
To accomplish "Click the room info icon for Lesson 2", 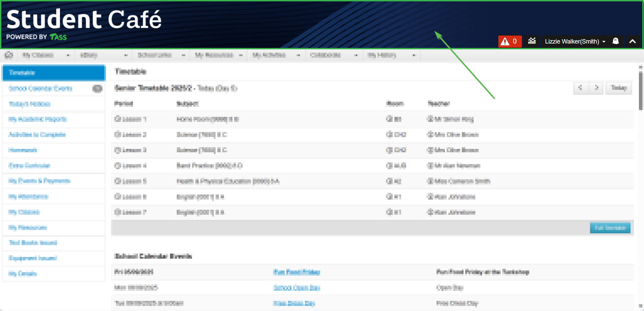I will point(389,134).
